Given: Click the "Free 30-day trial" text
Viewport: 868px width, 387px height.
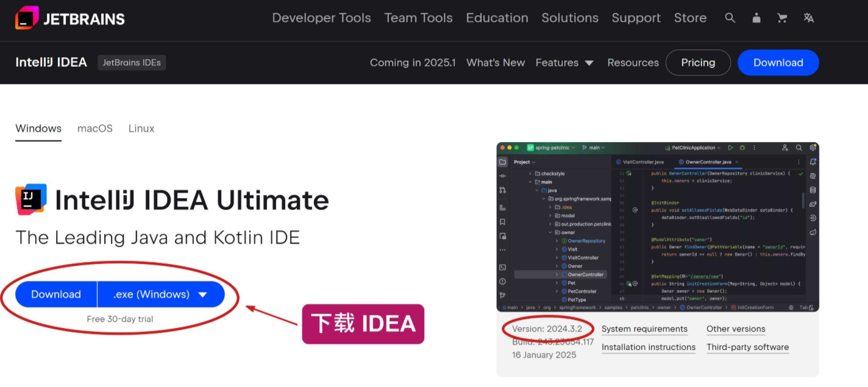Looking at the screenshot, I should pos(120,319).
